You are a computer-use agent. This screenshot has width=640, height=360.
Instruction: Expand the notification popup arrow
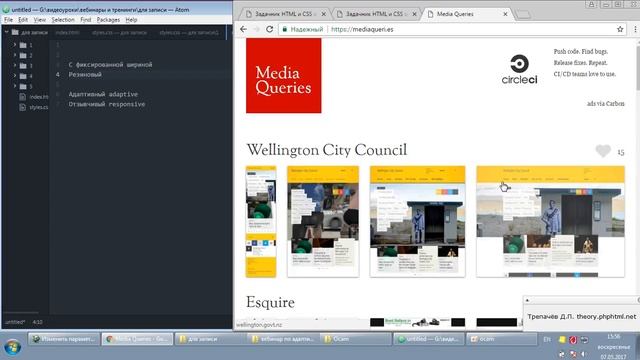click(527, 300)
